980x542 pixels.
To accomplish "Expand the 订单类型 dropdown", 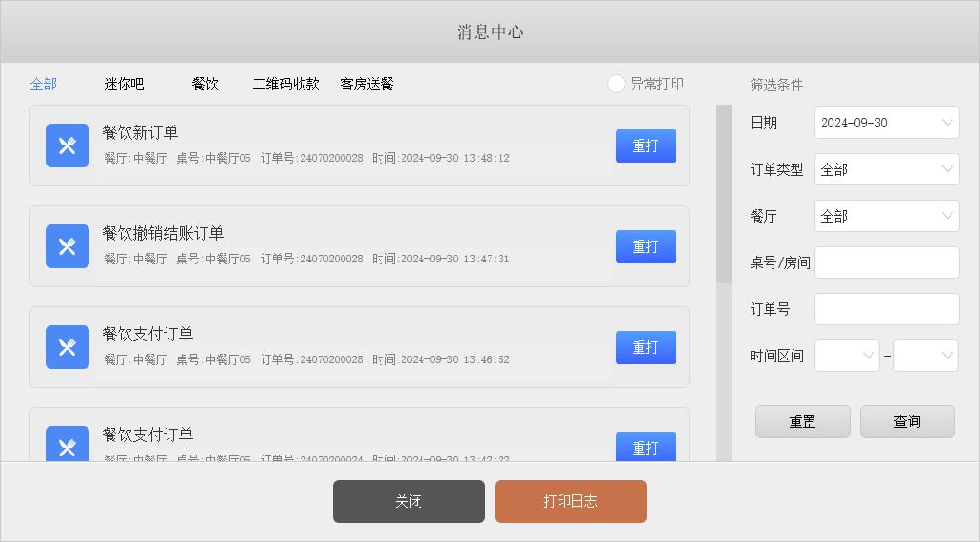I will 886,169.
